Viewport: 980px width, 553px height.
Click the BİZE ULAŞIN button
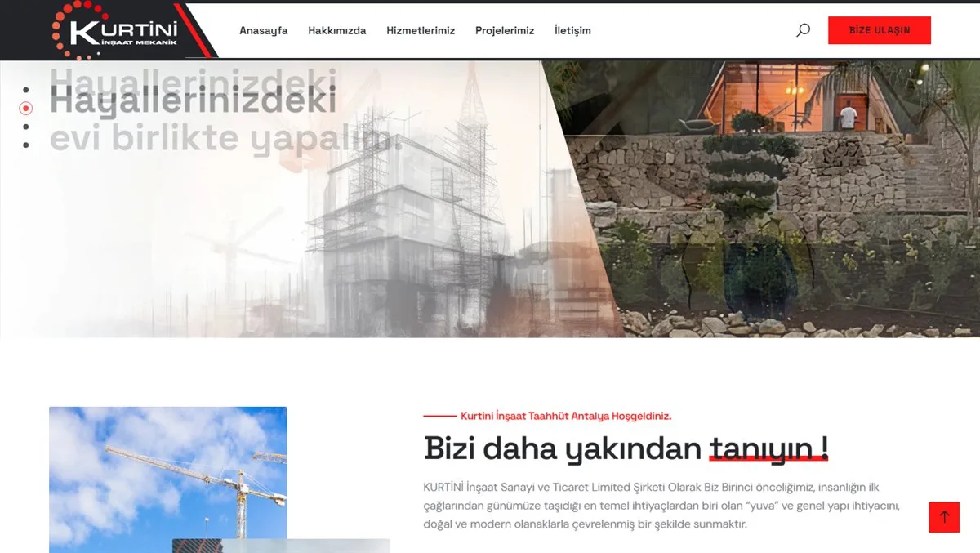(879, 30)
